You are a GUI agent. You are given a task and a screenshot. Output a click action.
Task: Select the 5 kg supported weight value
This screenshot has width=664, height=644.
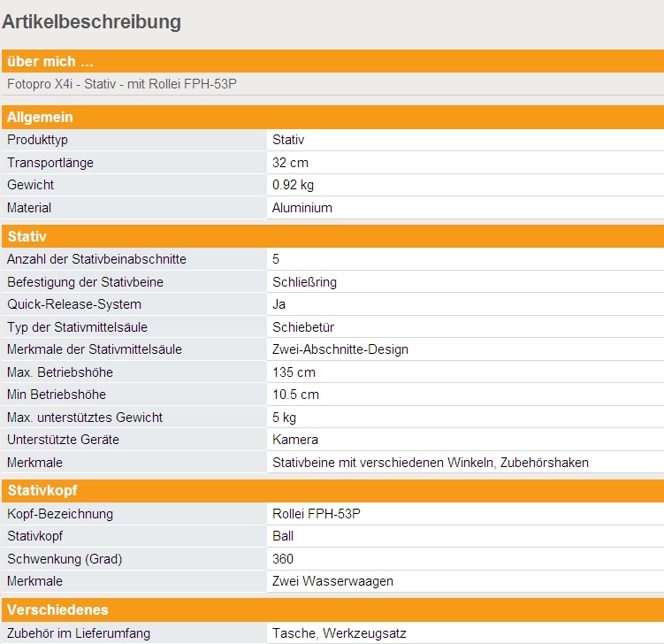[284, 418]
